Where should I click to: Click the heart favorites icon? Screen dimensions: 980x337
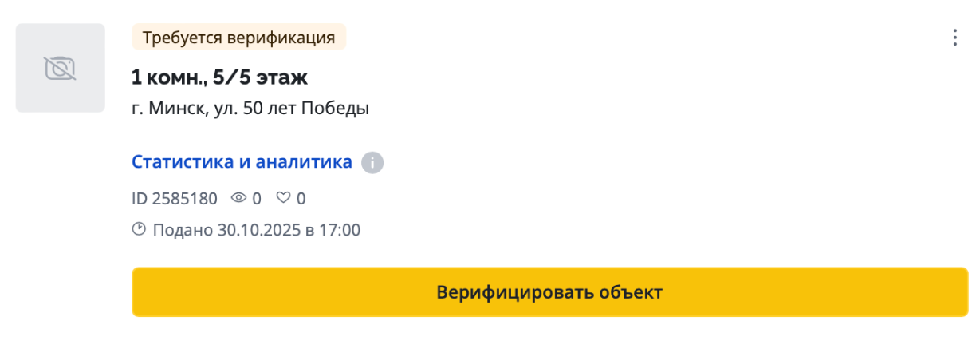coord(283,198)
